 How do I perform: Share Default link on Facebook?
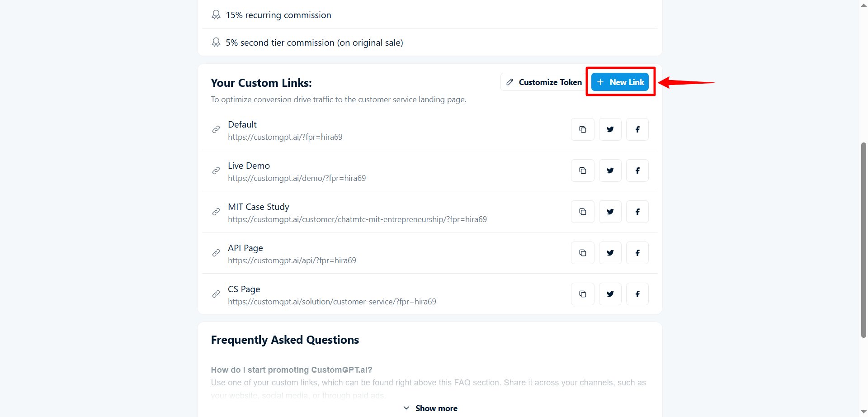click(637, 129)
